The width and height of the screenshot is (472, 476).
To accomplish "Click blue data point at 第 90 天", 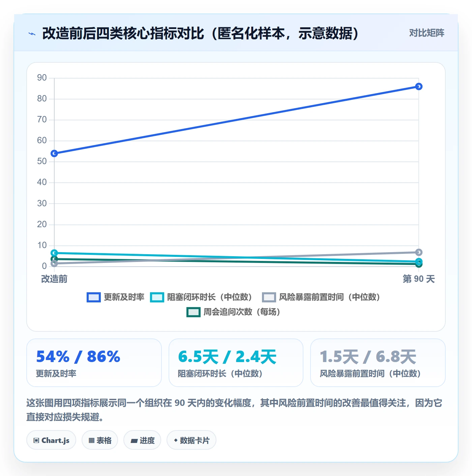I will [419, 87].
